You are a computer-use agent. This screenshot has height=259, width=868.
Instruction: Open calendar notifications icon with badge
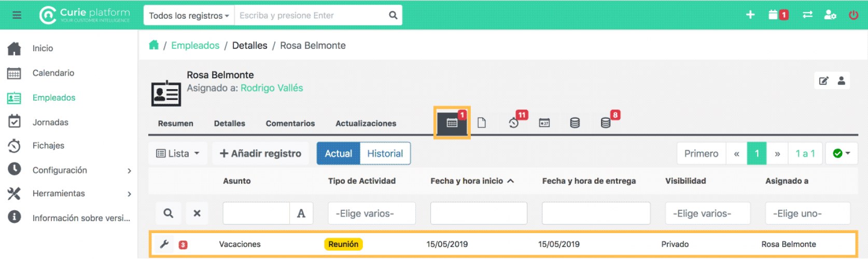click(776, 15)
